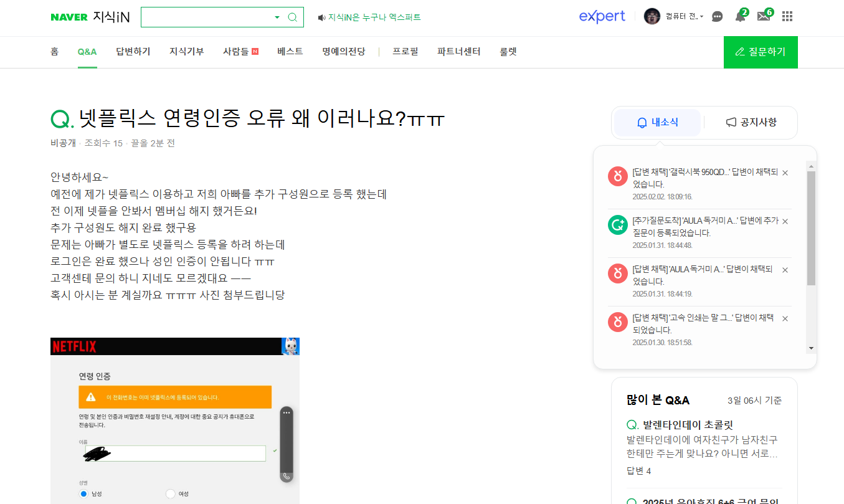This screenshot has width=844, height=504.
Task: Click the 갤럭시북 950QD notification icon
Action: pos(617,176)
